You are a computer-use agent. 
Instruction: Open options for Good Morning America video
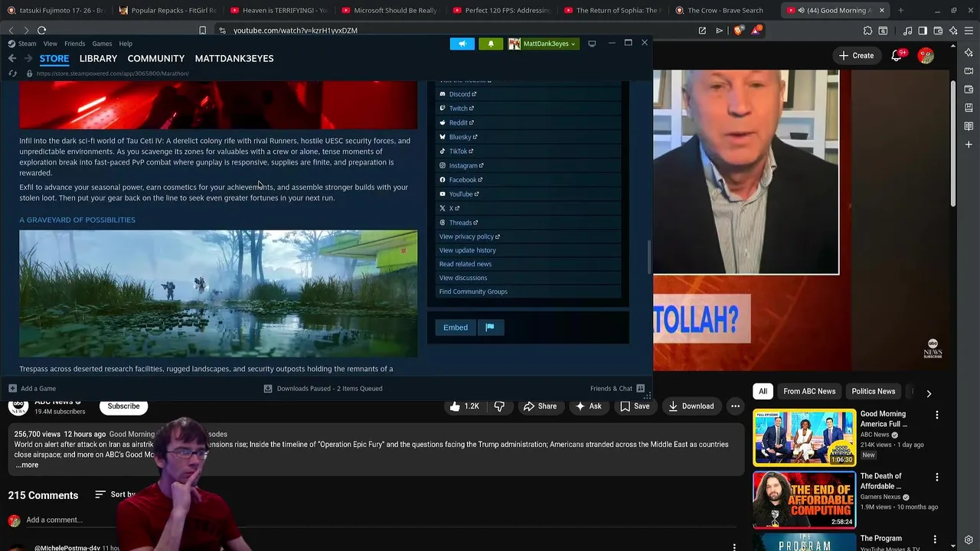coord(936,415)
